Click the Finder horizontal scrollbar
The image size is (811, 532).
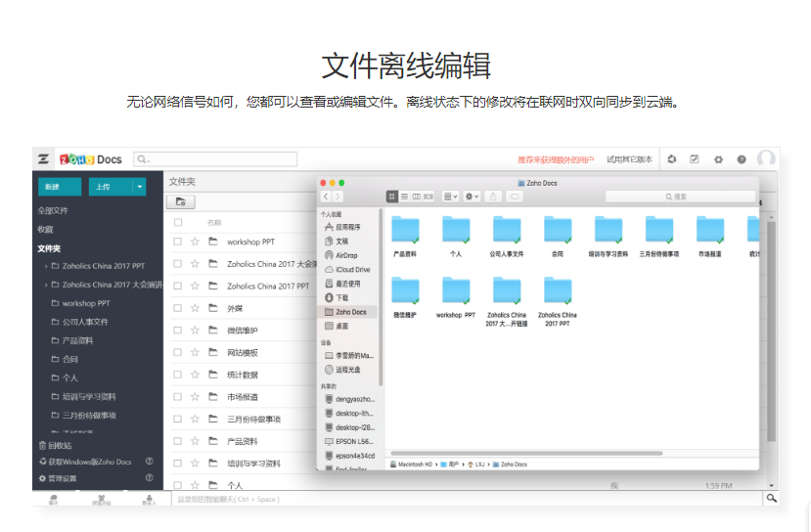coord(526,454)
